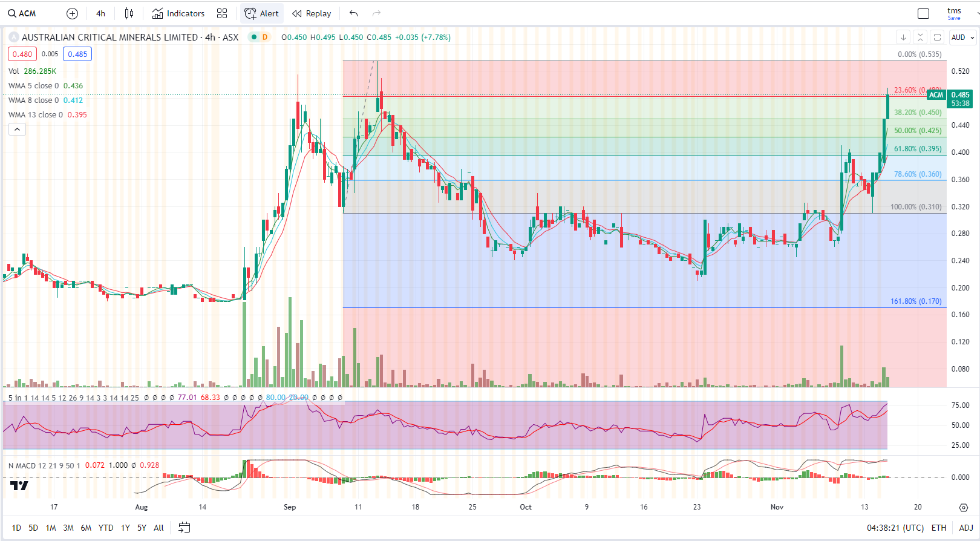Open the Indicators dialog

click(178, 13)
